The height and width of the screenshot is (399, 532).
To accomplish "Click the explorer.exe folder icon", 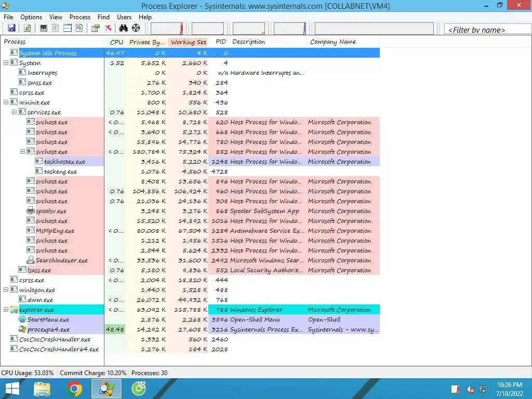I will [14, 310].
